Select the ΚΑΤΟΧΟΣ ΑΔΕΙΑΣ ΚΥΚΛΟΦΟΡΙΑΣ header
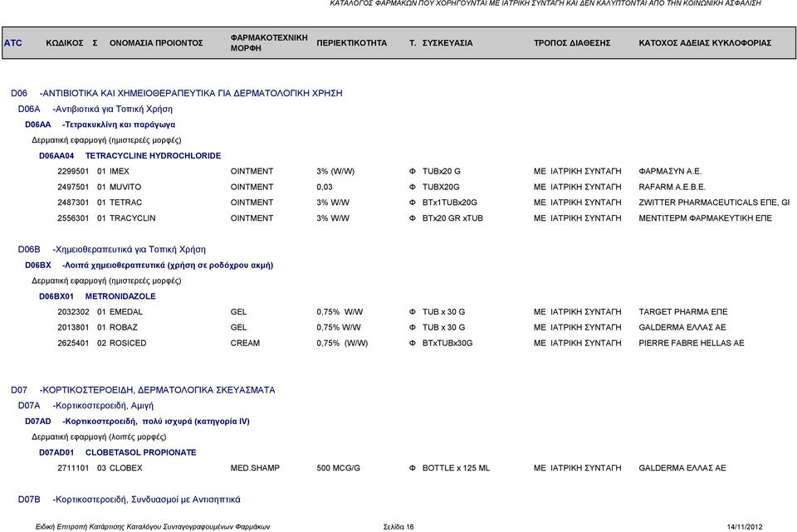Viewport: 797px width, 532px height. (x=705, y=42)
